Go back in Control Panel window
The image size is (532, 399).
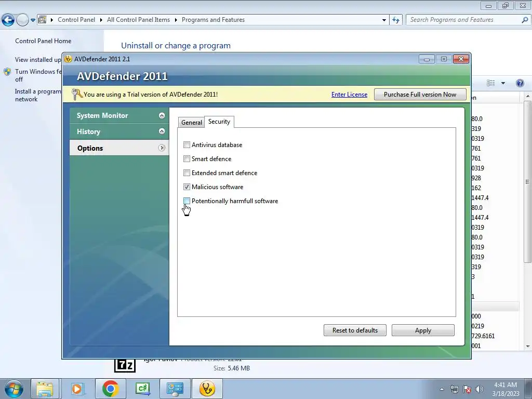click(x=8, y=20)
